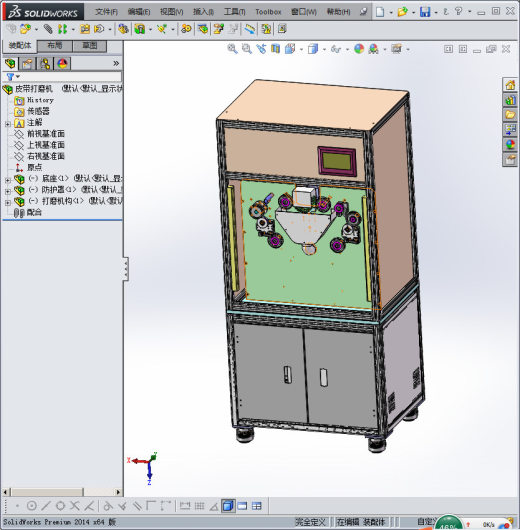Select the ConfigurationManager tab icon
This screenshot has height=530, width=520.
tap(45, 64)
